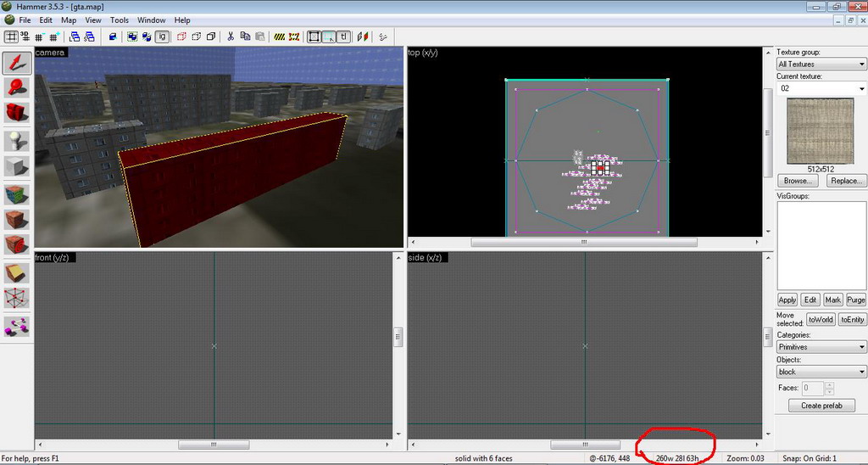Choose the Block creation tool
Screen dimensions: 868x465
(x=18, y=166)
